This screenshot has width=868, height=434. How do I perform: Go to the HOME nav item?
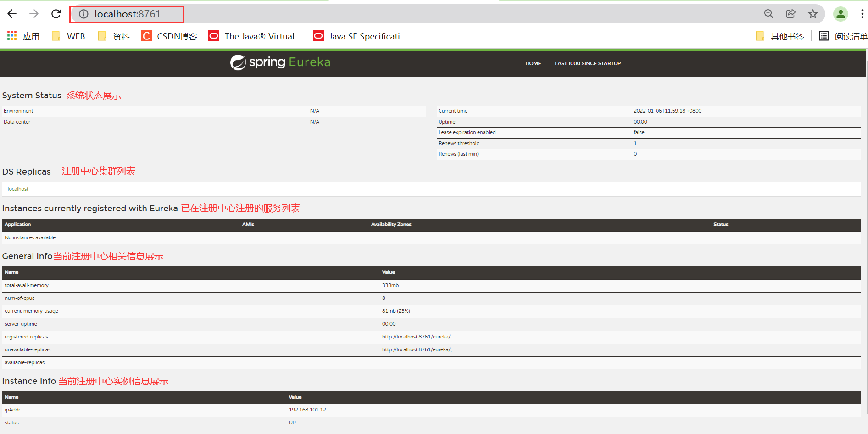pos(533,63)
